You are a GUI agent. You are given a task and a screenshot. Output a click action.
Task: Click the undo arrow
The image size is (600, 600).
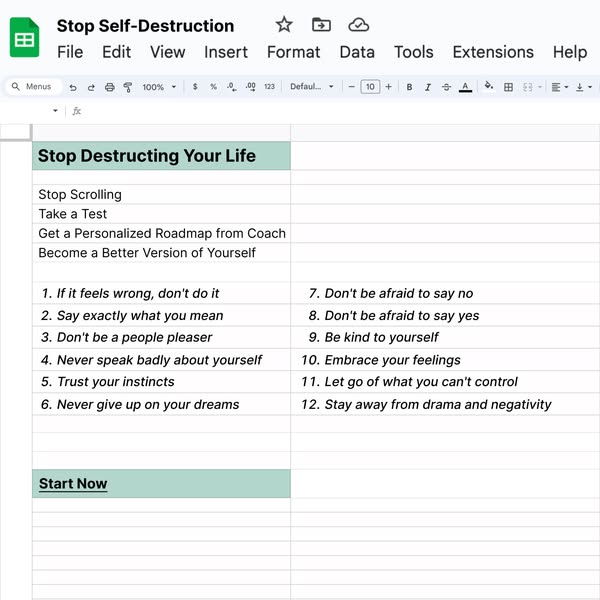73,88
